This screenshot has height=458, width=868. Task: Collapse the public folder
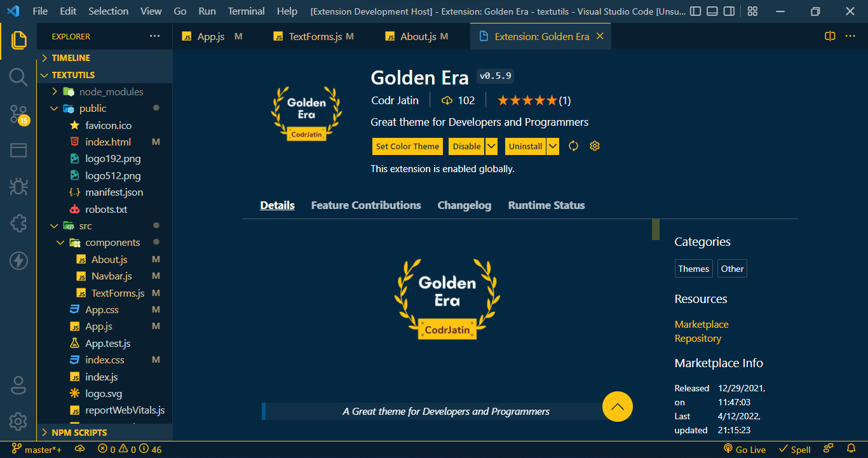[x=105, y=109]
